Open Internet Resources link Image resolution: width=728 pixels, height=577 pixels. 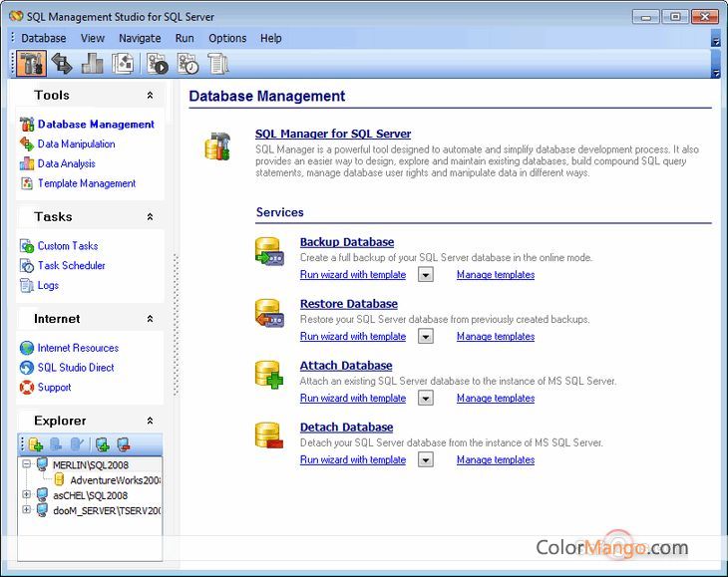(78, 348)
